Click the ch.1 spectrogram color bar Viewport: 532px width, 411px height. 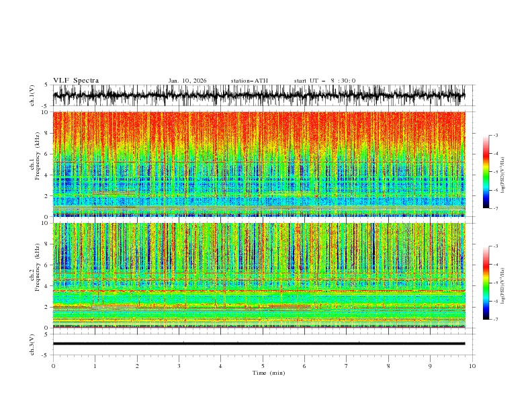[x=486, y=172]
